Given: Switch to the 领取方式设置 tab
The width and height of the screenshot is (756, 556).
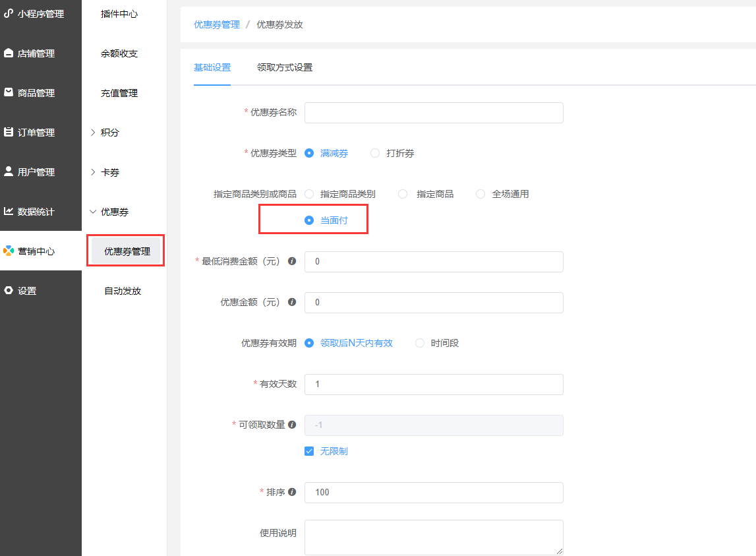Looking at the screenshot, I should point(285,67).
